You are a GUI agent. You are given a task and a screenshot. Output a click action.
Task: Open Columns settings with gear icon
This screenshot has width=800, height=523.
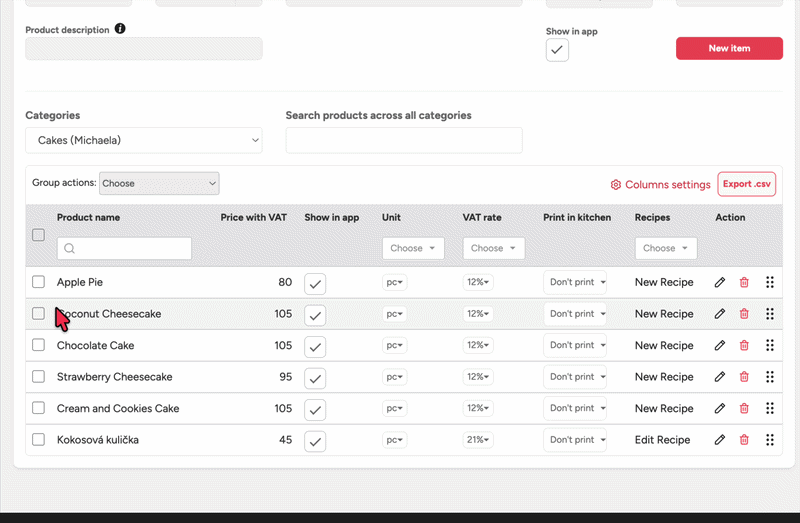pos(661,185)
